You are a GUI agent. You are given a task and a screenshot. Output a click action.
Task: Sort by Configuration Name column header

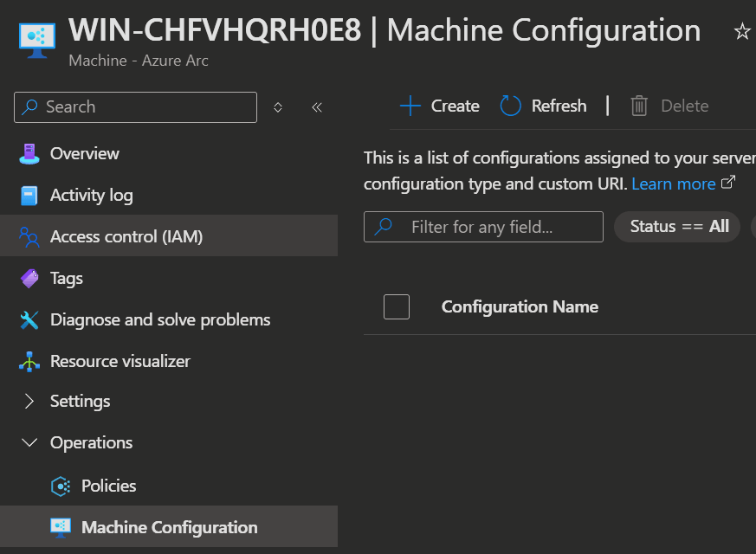(520, 307)
